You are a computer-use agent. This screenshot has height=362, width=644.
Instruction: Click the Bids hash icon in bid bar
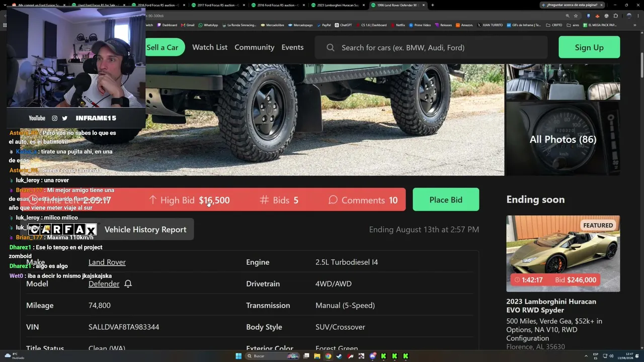(264, 200)
